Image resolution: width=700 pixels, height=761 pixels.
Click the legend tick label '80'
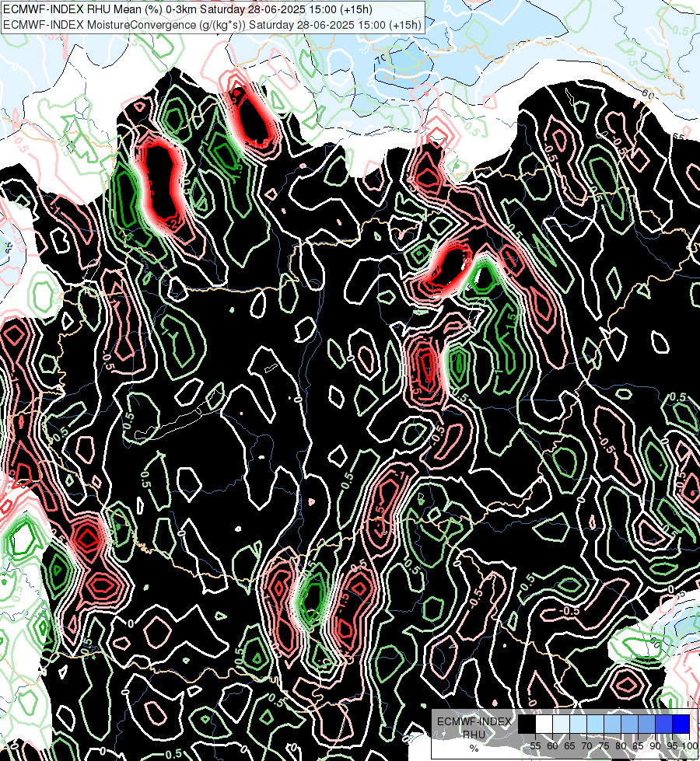(x=621, y=746)
